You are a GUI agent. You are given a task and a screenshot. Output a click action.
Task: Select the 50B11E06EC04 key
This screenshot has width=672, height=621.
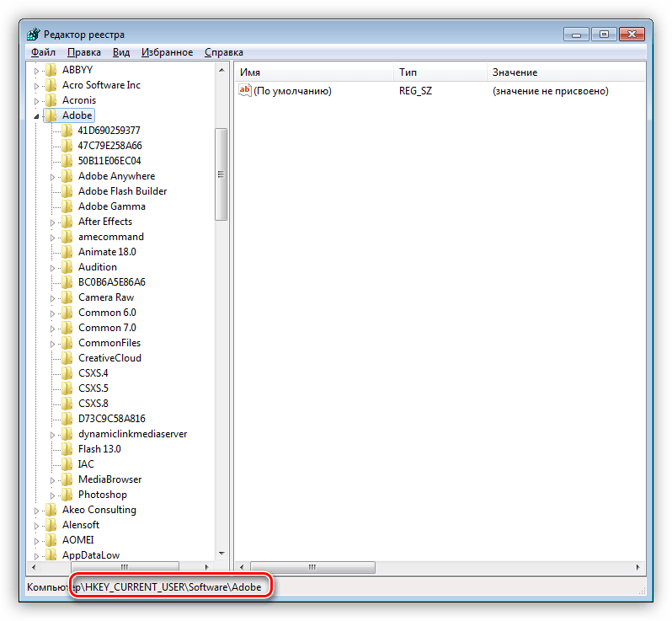point(109,161)
